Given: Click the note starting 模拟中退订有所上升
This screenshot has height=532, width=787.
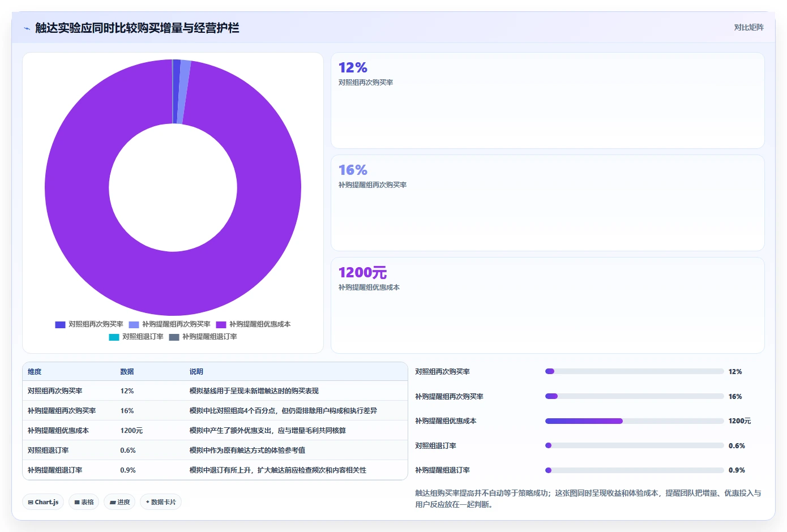Looking at the screenshot, I should (277, 470).
